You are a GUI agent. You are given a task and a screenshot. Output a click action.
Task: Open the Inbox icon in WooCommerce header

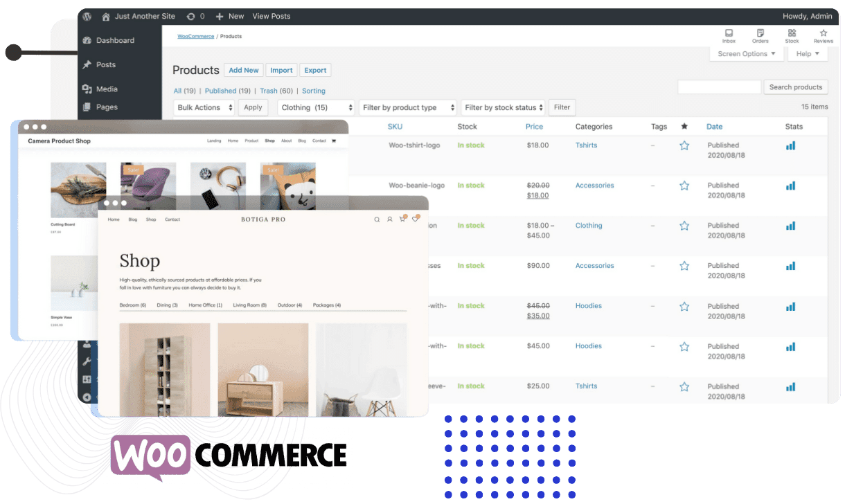(x=729, y=33)
